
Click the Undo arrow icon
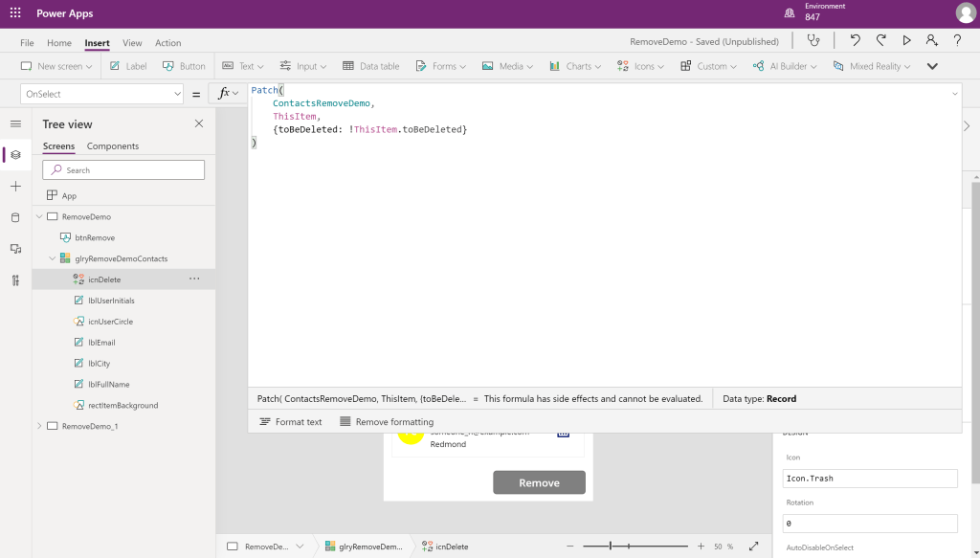click(x=855, y=40)
